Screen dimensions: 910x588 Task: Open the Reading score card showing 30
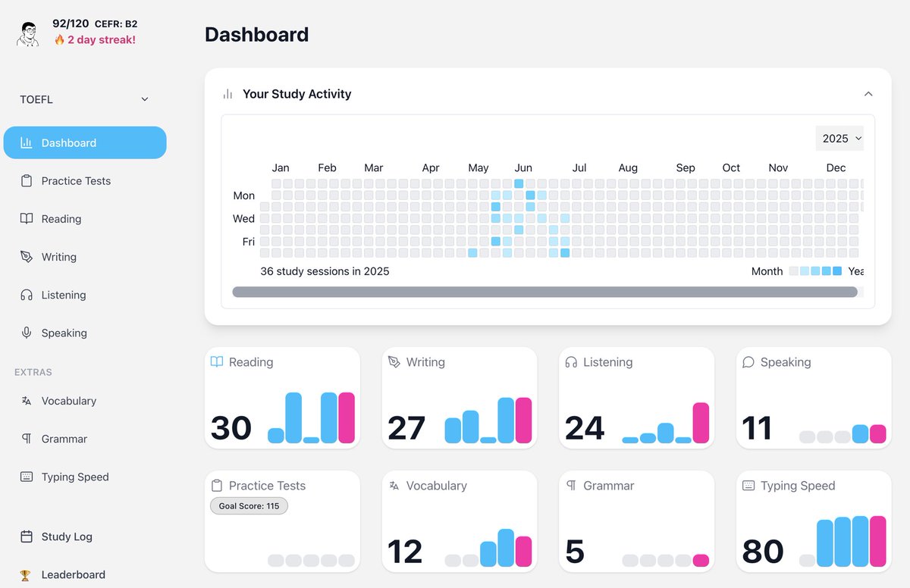[x=282, y=398]
